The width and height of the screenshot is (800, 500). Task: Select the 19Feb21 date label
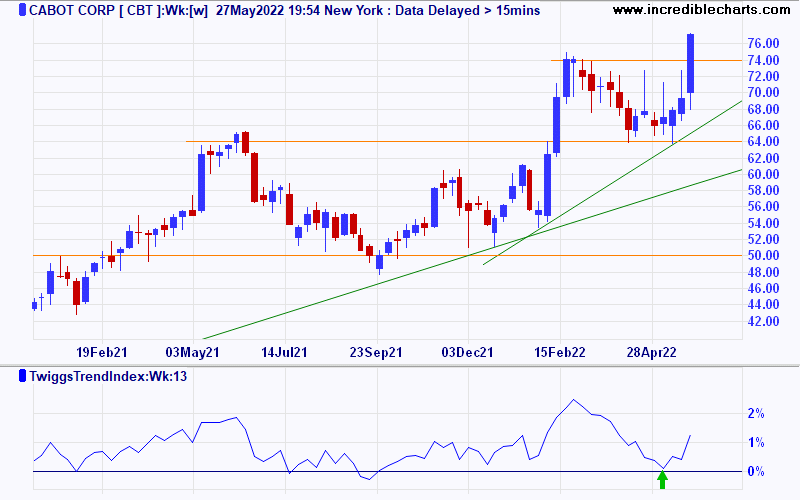point(102,352)
